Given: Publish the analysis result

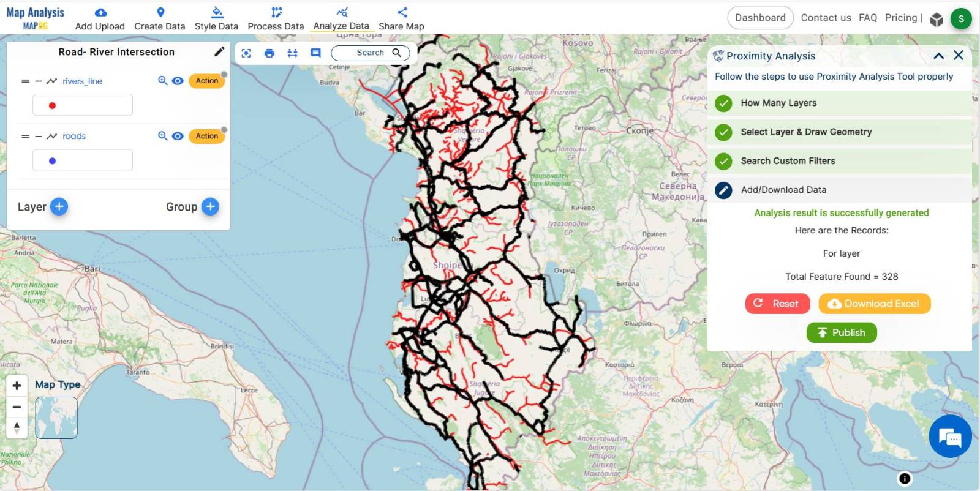Looking at the screenshot, I should tap(842, 332).
